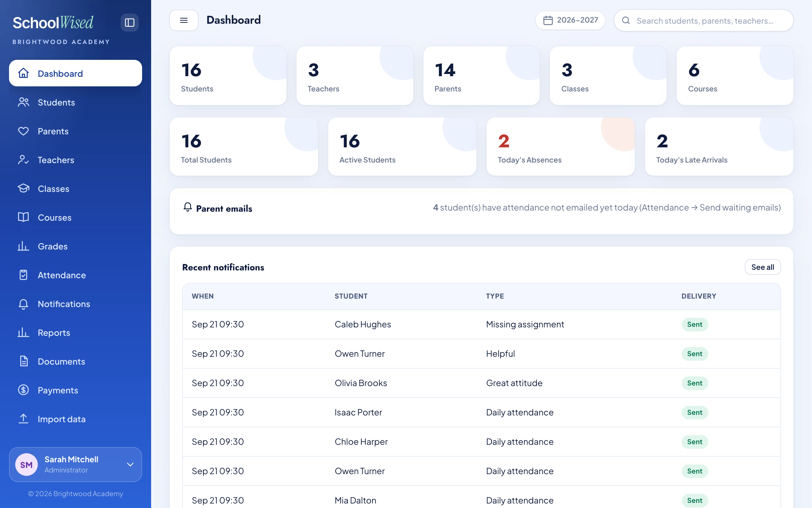Click the STUDENT column header

click(x=351, y=296)
